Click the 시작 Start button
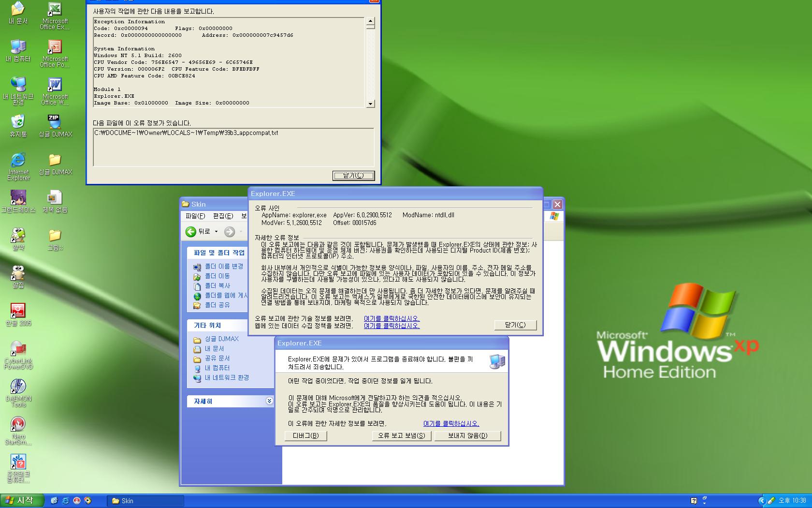Screen dimensions: 812x508 click(22, 501)
